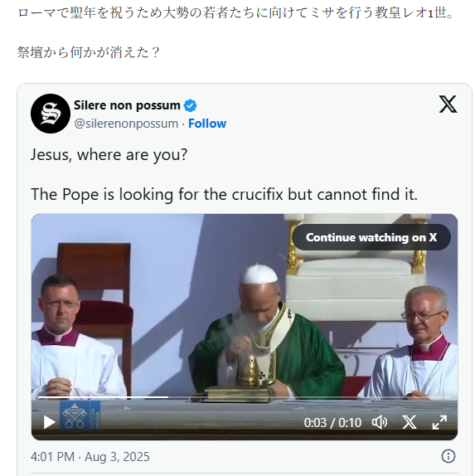
Task: Follow the @silerenonpossum account
Action: [207, 124]
